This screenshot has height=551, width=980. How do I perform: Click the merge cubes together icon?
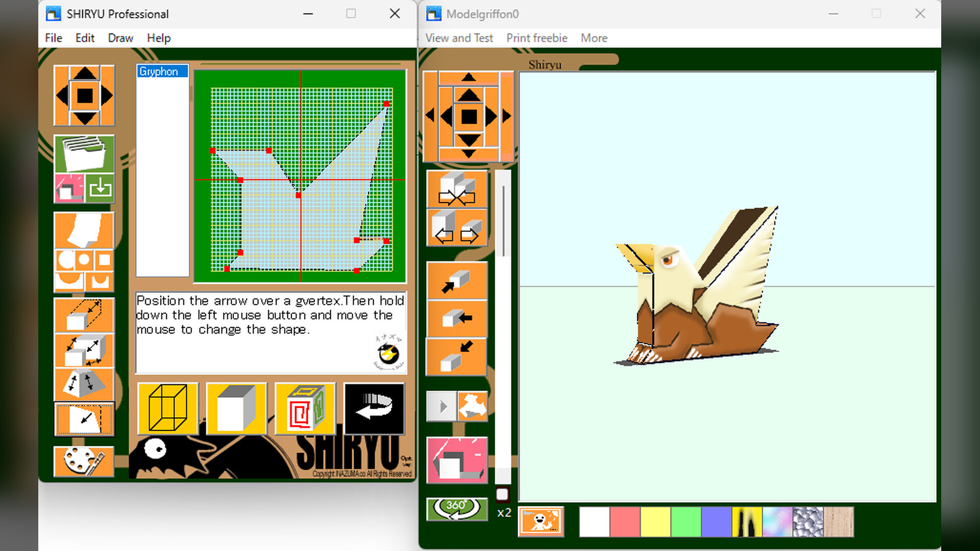point(457,190)
